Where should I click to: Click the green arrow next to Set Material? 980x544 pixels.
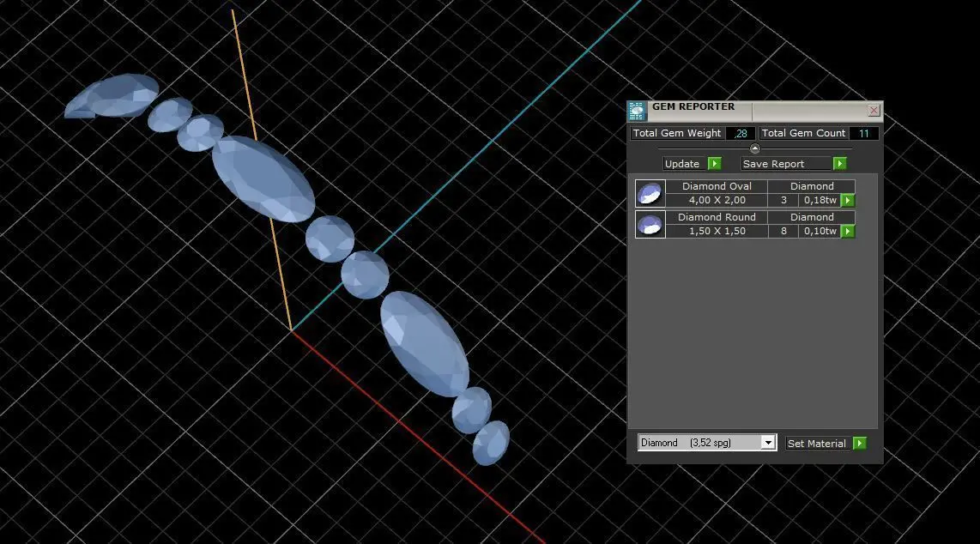(x=859, y=444)
